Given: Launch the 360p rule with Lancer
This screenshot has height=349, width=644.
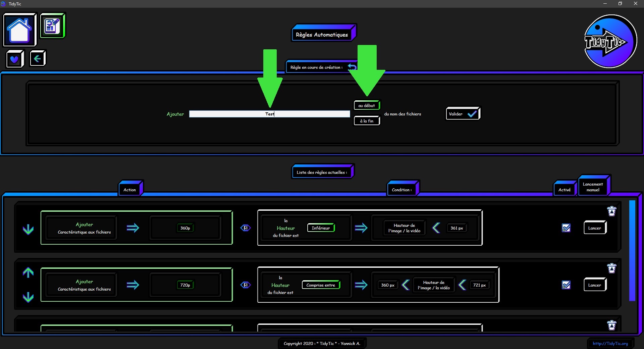Looking at the screenshot, I should tap(595, 228).
